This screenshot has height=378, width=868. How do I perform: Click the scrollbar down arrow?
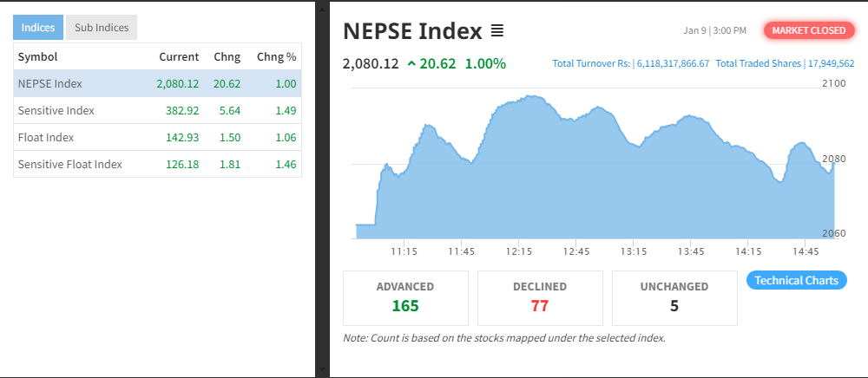pos(322,368)
